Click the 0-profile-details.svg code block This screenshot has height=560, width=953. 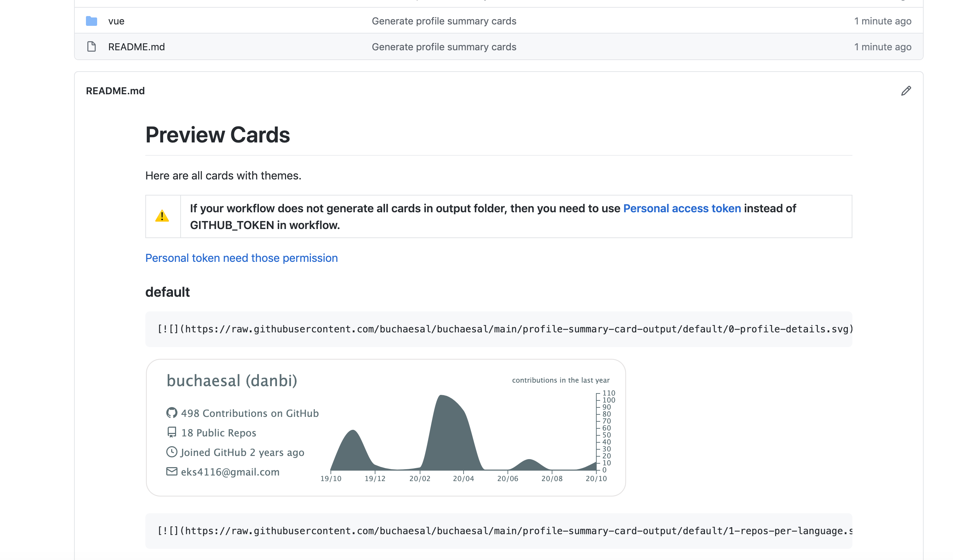point(499,329)
